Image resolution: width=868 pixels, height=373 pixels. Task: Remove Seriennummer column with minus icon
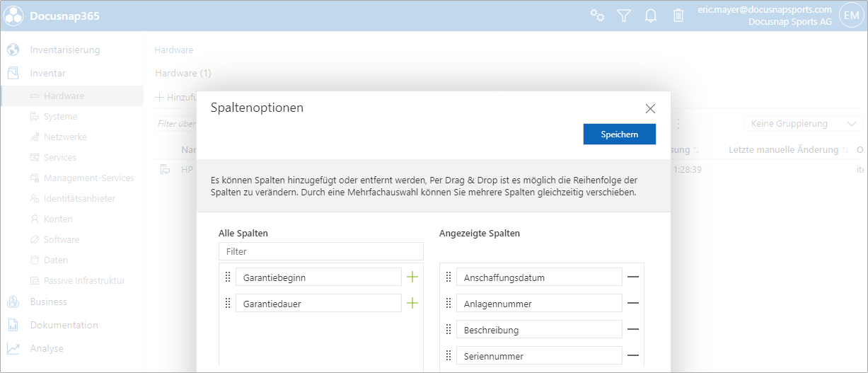pos(633,355)
